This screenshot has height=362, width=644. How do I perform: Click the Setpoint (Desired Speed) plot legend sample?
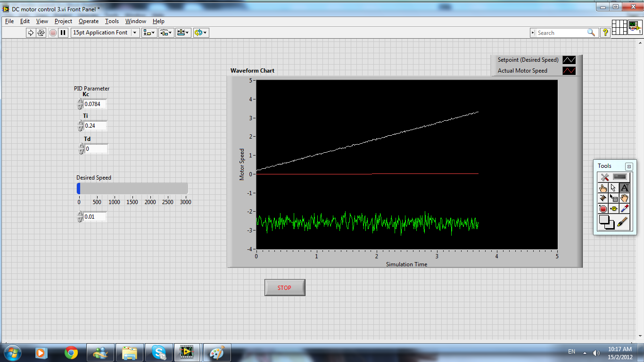pyautogui.click(x=569, y=60)
